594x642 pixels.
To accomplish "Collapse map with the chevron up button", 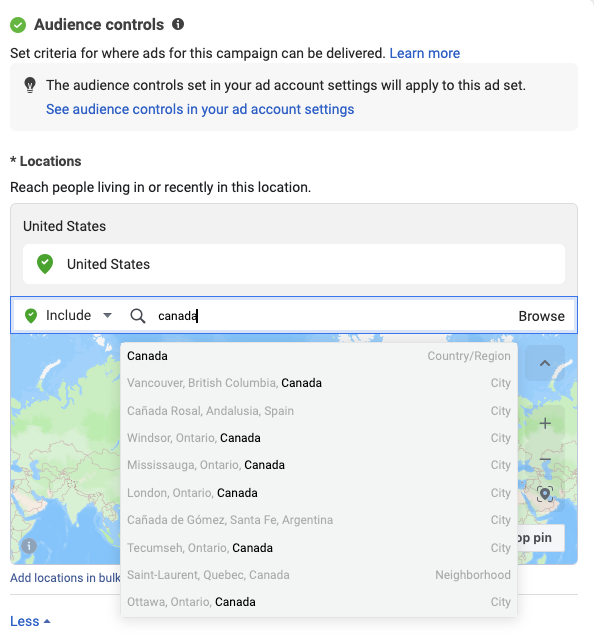I will click(x=545, y=363).
